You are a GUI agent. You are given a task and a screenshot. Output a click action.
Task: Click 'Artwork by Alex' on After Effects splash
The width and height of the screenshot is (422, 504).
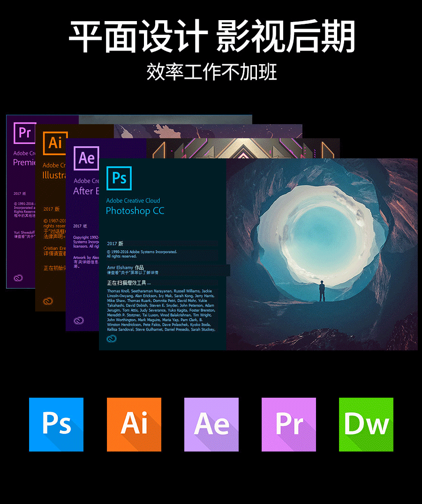pyautogui.click(x=86, y=258)
